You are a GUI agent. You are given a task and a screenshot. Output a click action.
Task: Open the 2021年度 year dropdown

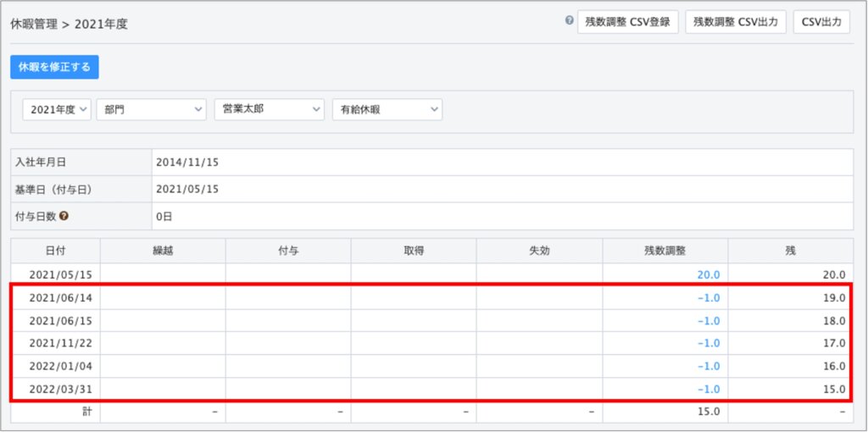[55, 110]
